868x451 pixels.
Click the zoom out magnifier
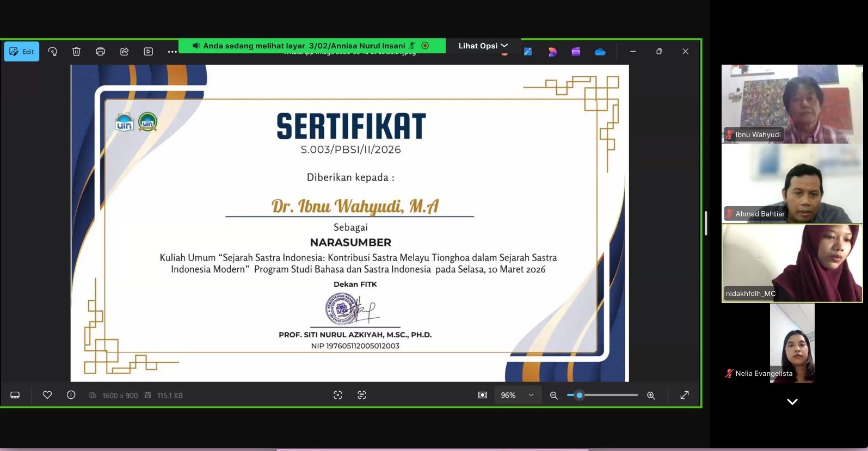coord(554,396)
